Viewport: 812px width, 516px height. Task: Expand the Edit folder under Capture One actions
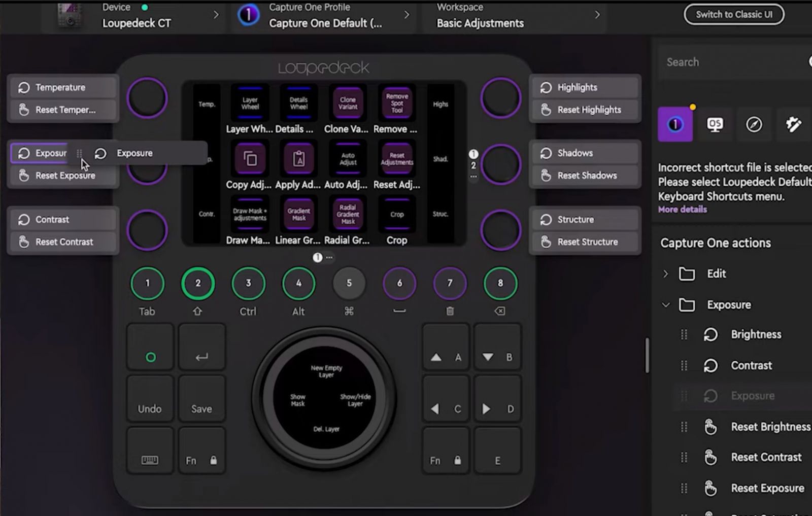[x=666, y=273]
